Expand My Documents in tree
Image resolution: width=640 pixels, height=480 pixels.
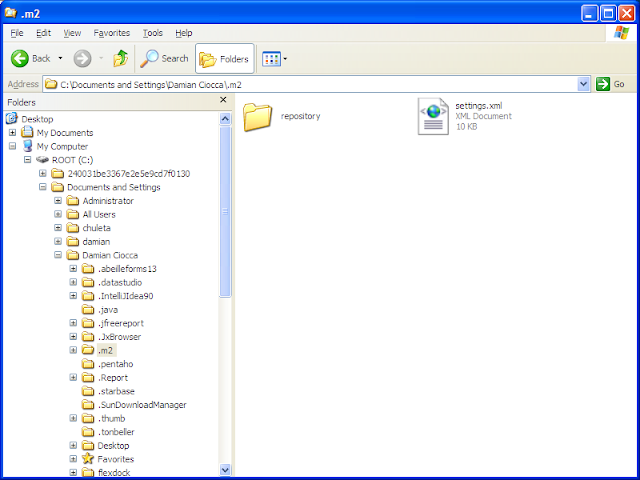tap(13, 133)
